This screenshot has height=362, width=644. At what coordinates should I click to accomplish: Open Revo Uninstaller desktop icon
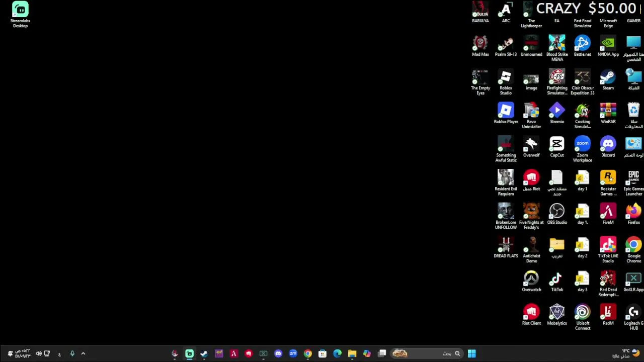(x=531, y=116)
